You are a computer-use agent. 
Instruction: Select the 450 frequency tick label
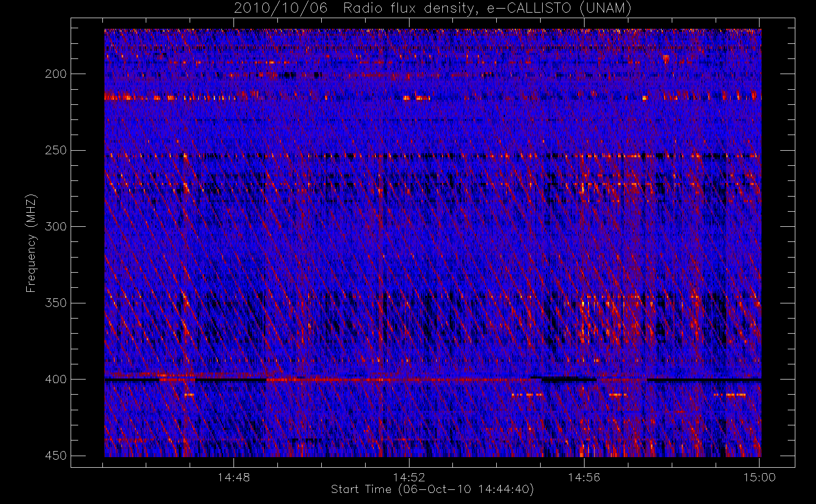coord(56,456)
